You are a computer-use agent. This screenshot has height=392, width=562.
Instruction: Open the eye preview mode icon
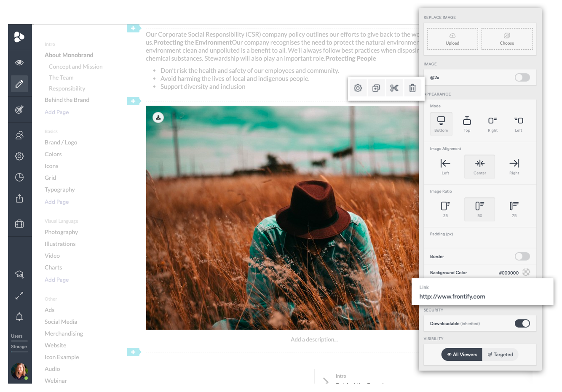[19, 63]
